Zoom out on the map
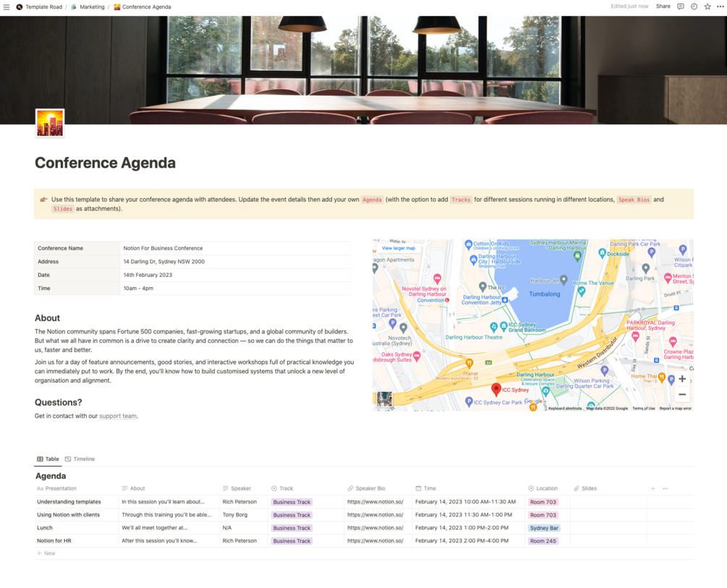727x588 pixels. click(682, 395)
